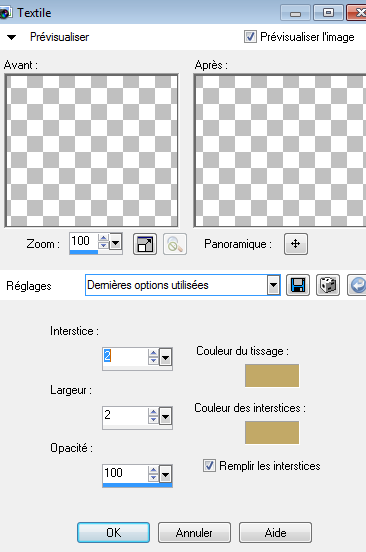This screenshot has width=366, height=552.
Task: Toggle the Prévisualiser l'image checkbox
Action: (250, 37)
